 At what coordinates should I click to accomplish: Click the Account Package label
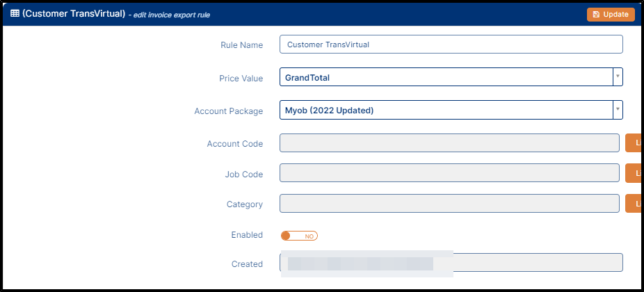pyautogui.click(x=229, y=111)
